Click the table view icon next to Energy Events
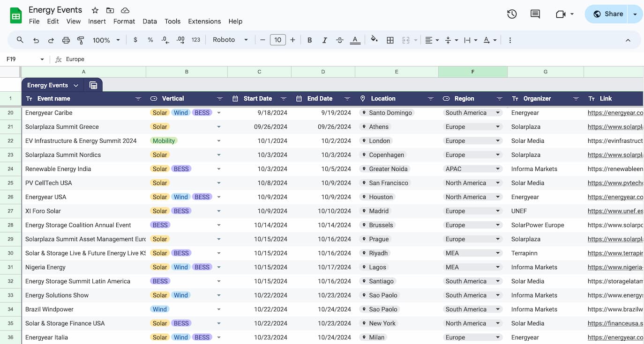 coord(93,85)
